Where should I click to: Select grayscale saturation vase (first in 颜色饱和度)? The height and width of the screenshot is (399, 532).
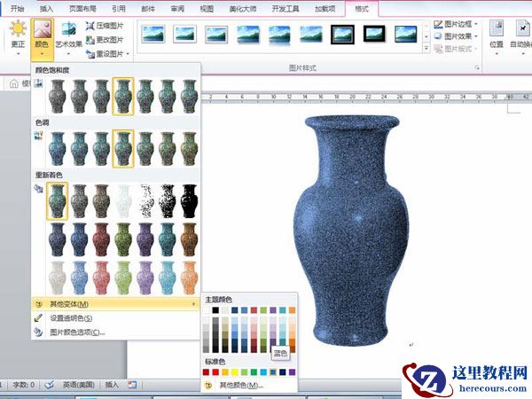[57, 97]
